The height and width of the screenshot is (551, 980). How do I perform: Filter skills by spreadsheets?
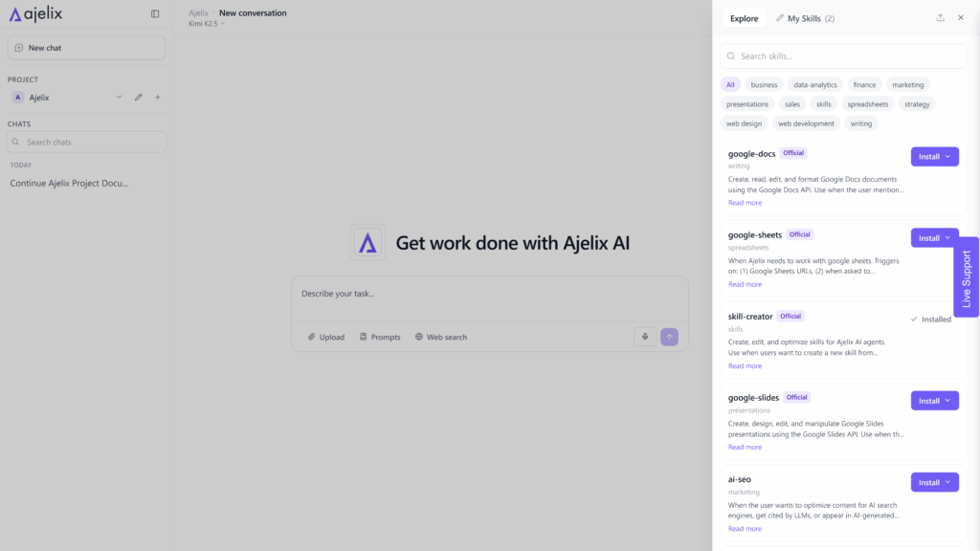point(867,104)
